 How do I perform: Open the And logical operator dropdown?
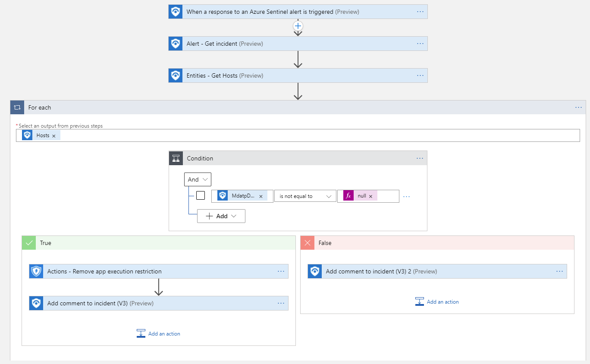(198, 179)
